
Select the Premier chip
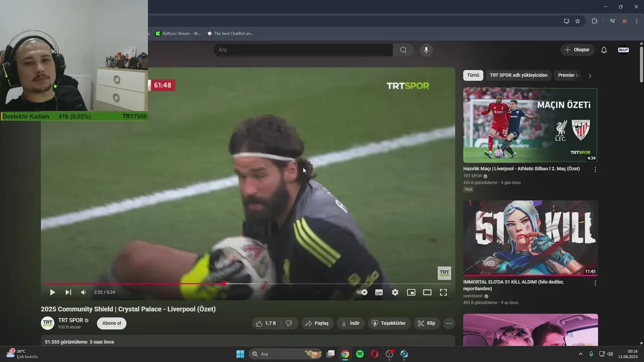coord(568,75)
